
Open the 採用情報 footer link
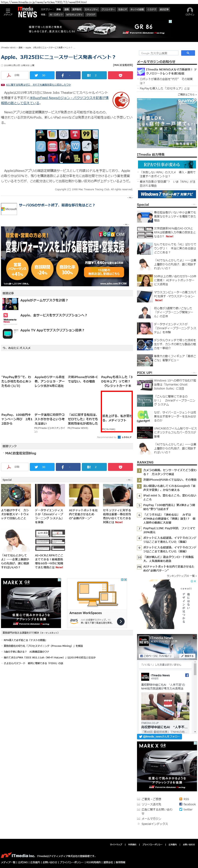(x=120, y=862)
